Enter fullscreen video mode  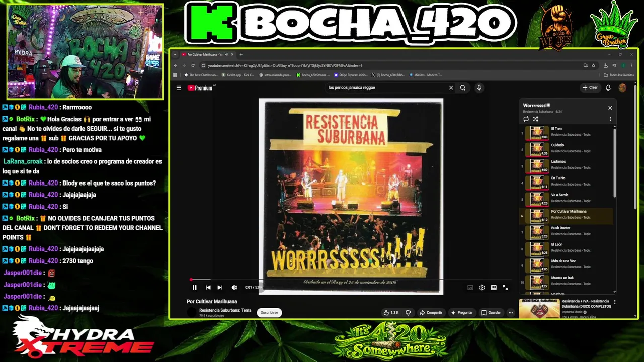click(x=505, y=288)
